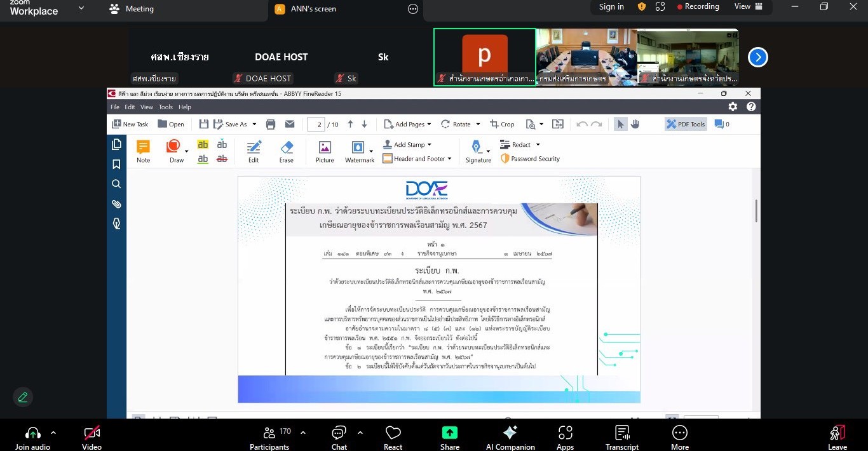This screenshot has width=868, height=451.
Task: Click the New Task button
Action: tap(130, 125)
